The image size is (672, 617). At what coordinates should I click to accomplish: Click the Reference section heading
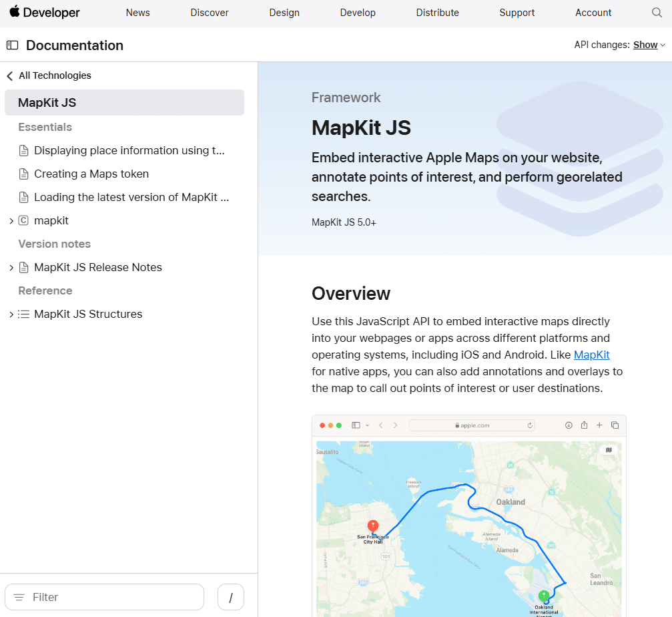(x=45, y=290)
